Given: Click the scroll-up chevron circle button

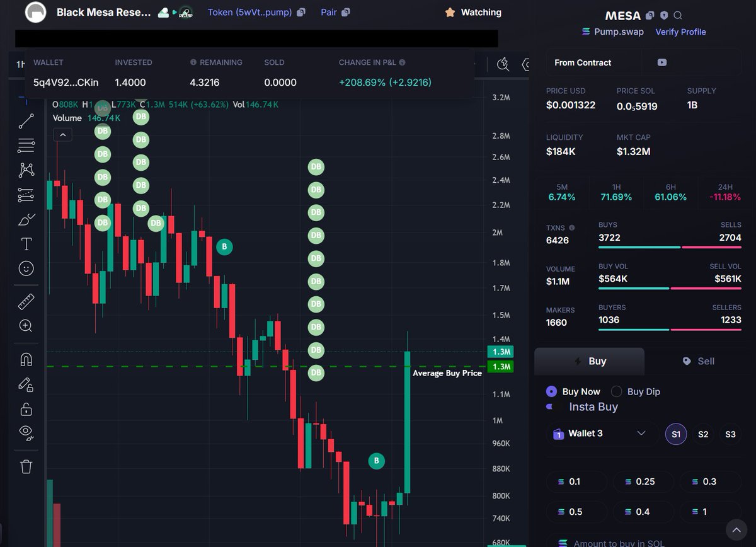Looking at the screenshot, I should pyautogui.click(x=736, y=529).
